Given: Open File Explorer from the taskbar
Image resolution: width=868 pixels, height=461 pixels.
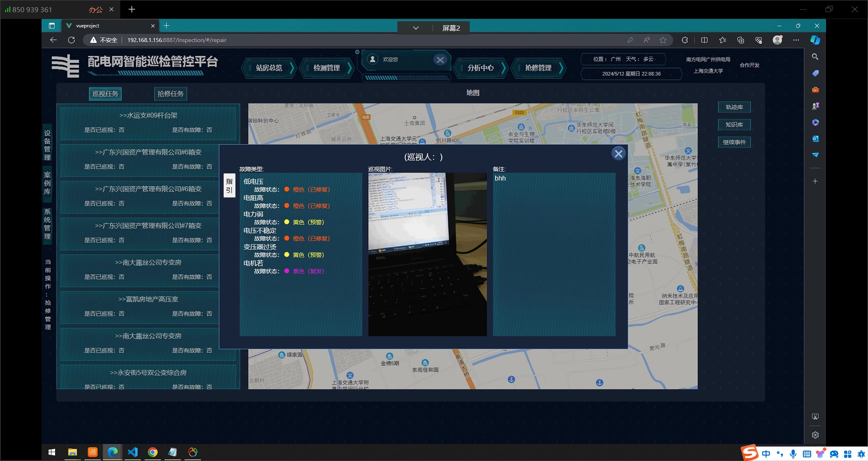Looking at the screenshot, I should click(x=72, y=452).
